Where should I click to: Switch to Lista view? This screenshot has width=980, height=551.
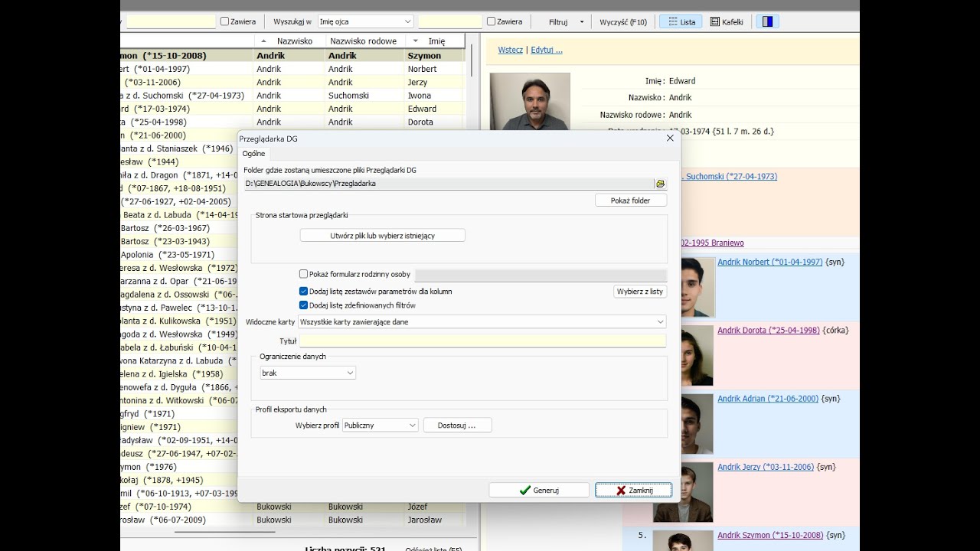pos(681,21)
